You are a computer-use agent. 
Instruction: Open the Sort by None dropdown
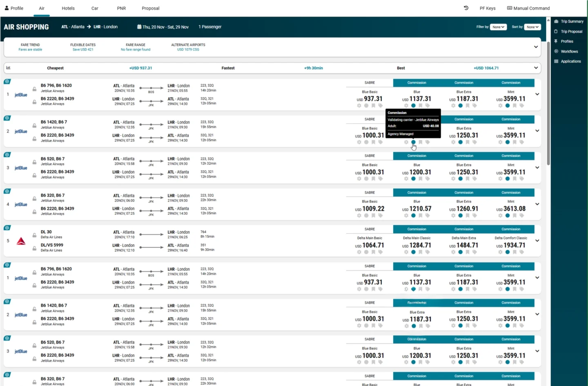(532, 27)
